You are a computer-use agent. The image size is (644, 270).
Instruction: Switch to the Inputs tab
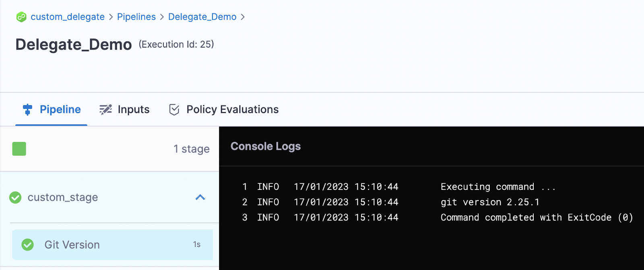[x=133, y=110]
